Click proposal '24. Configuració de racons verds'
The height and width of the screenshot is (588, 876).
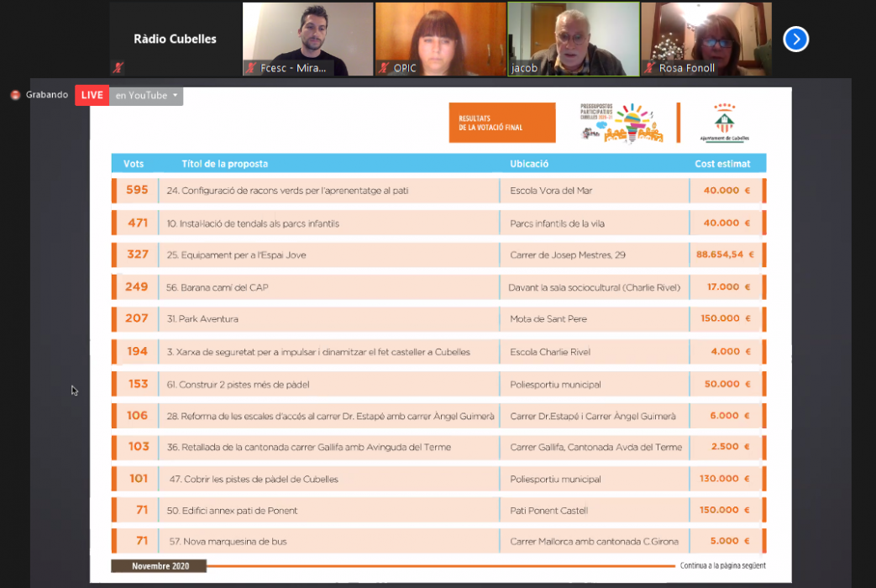coord(287,191)
